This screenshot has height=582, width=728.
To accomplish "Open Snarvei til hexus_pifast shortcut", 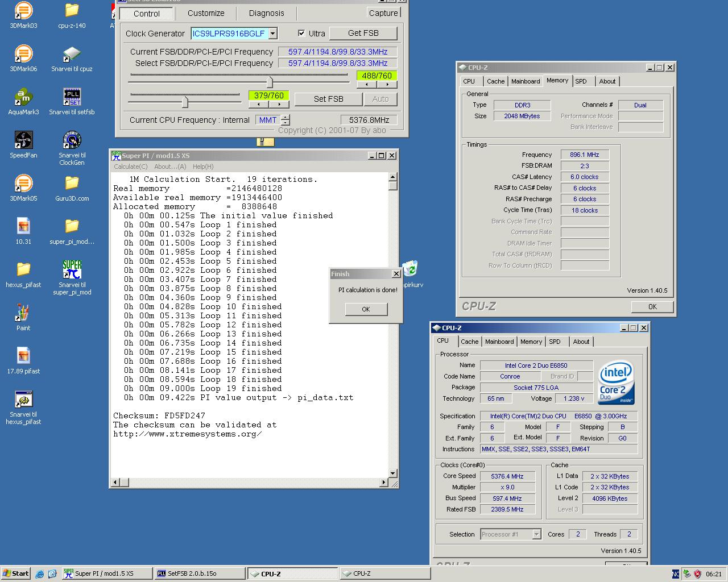I will (23, 408).
